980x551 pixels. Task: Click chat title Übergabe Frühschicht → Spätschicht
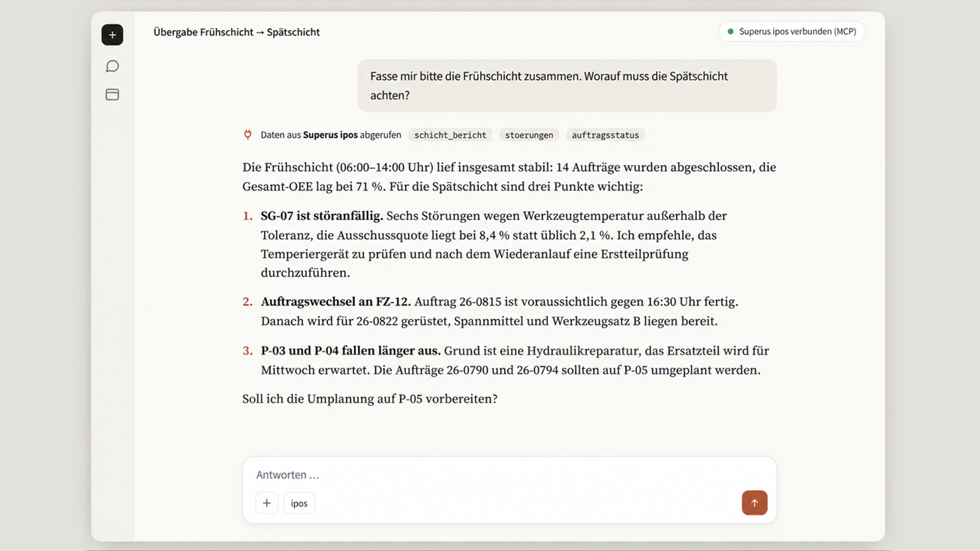tap(236, 32)
